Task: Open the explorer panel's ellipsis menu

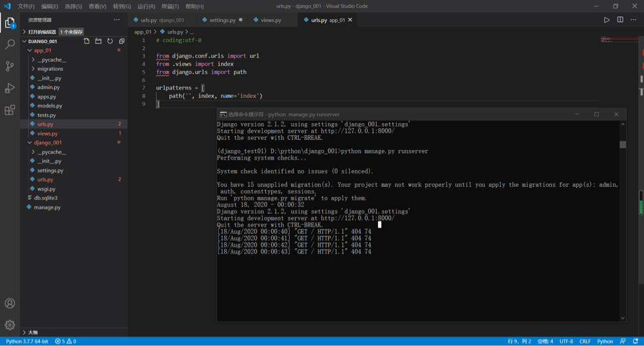Action: [117, 20]
